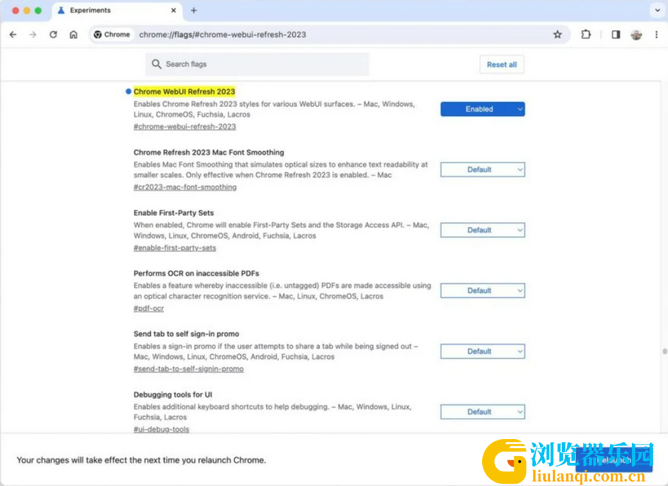Open Send tab to self promo dropdown

(482, 351)
